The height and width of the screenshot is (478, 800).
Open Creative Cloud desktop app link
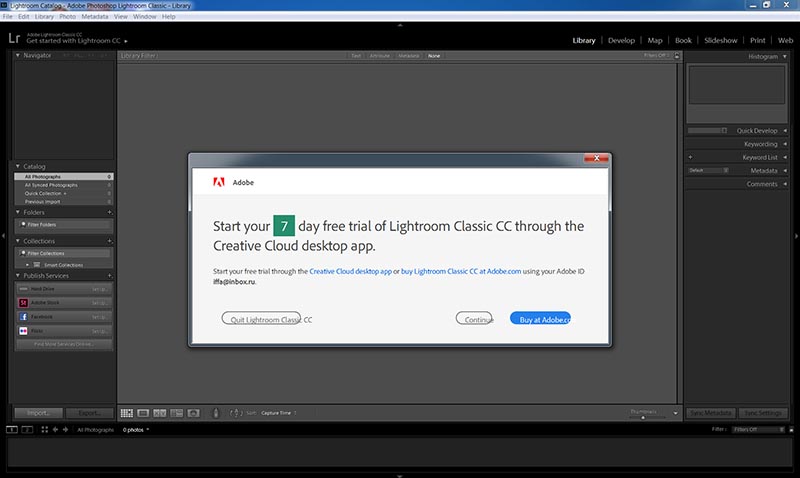pos(351,271)
